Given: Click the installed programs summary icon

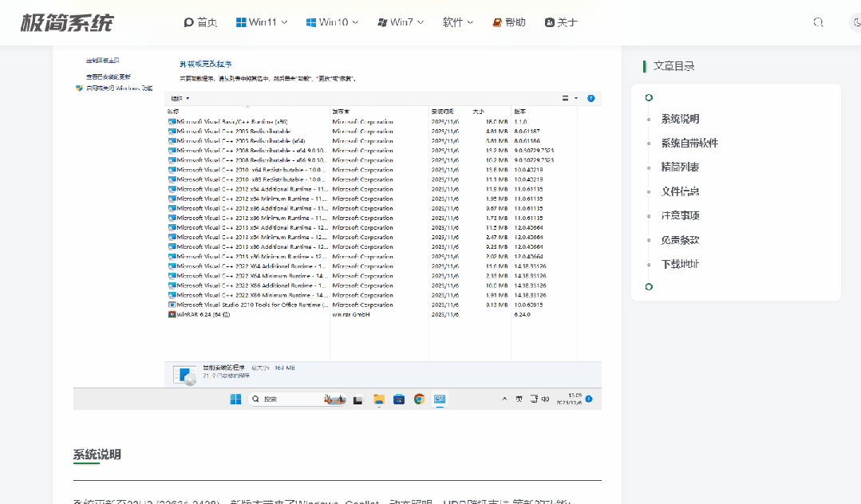Looking at the screenshot, I should pos(184,375).
